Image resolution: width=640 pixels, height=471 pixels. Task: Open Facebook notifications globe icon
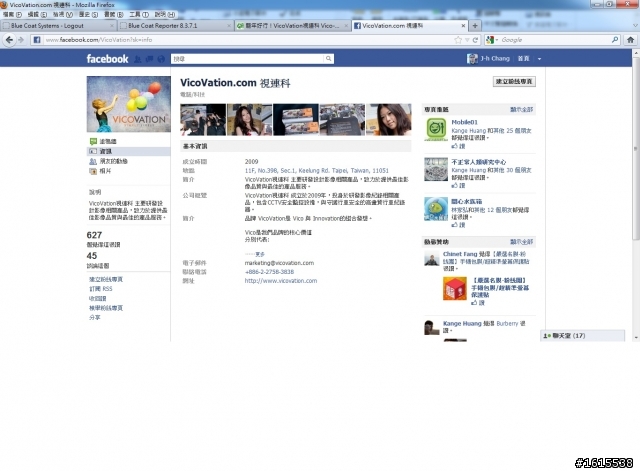(x=161, y=59)
